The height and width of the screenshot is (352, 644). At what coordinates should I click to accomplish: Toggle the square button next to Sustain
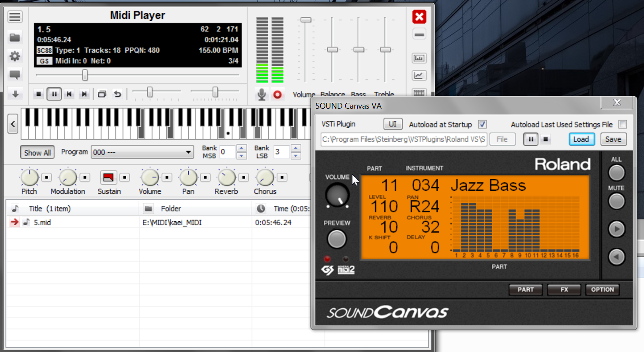click(125, 178)
